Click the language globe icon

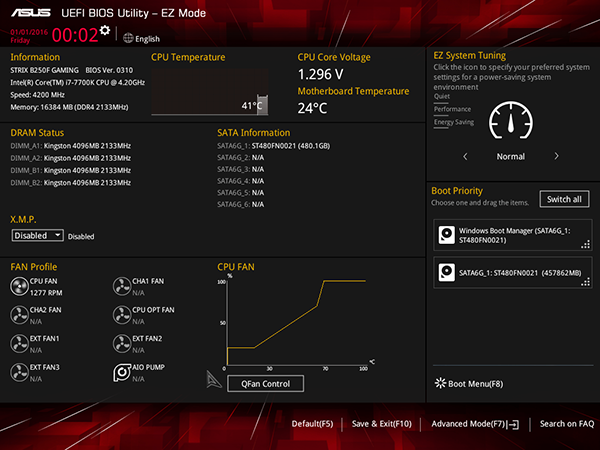[128, 38]
